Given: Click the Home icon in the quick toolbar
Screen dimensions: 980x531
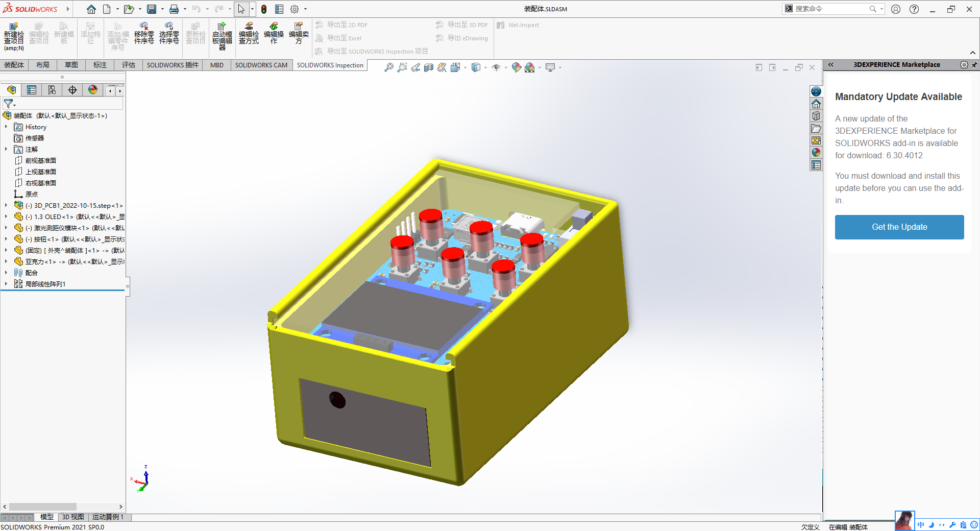Looking at the screenshot, I should click(x=91, y=9).
